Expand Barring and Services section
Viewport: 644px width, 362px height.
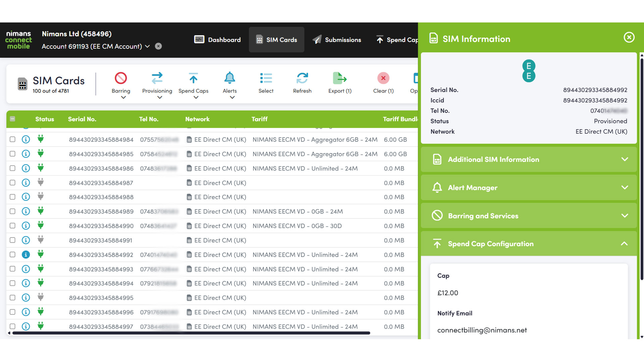pos(529,216)
